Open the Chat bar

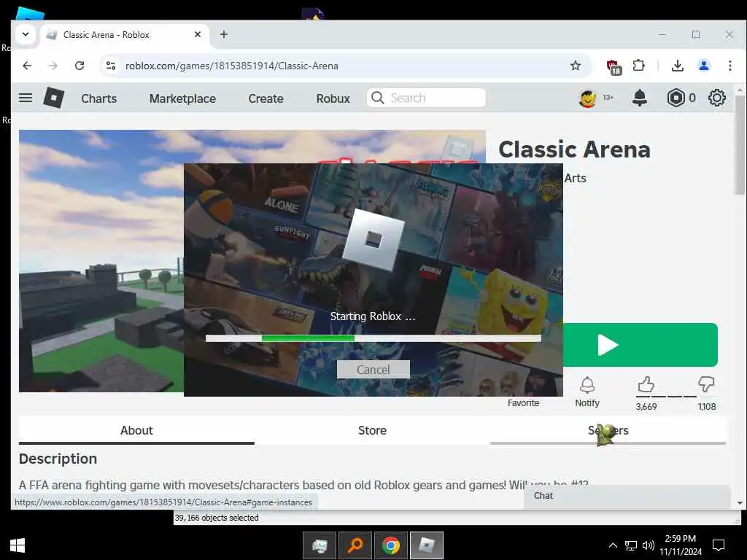point(627,496)
